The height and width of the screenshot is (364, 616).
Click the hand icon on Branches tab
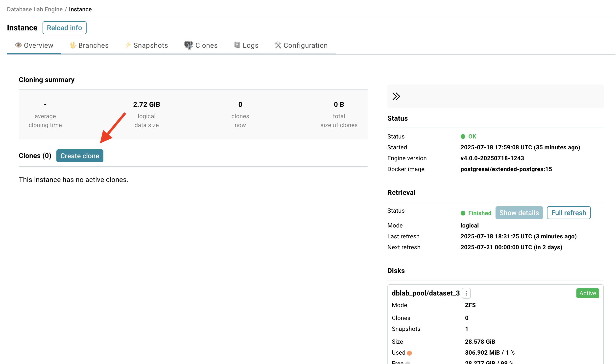click(73, 45)
